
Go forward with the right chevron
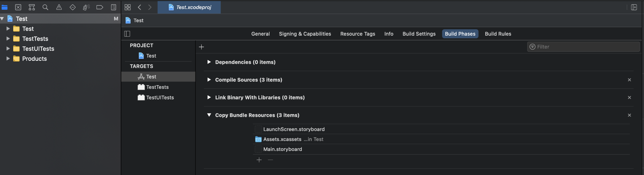(150, 7)
